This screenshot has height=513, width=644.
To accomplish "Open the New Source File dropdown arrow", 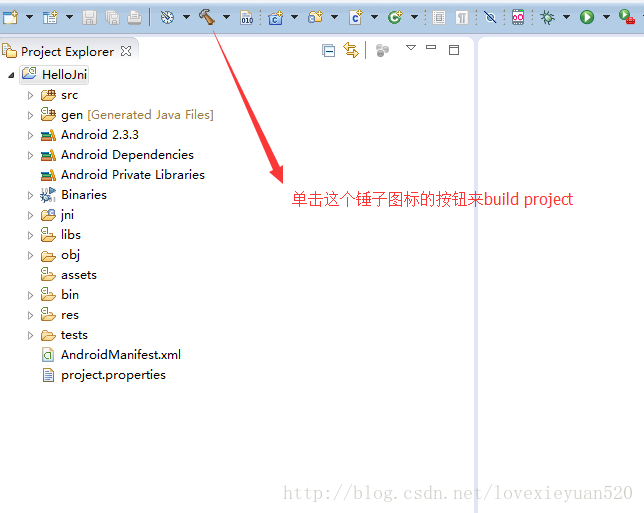I will coord(374,17).
